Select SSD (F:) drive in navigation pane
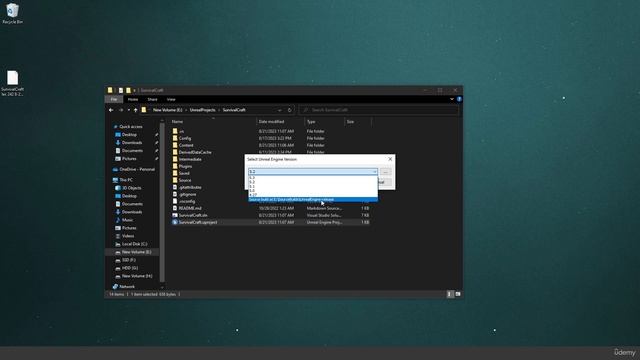Screen dimensions: 640x360 point(129,260)
